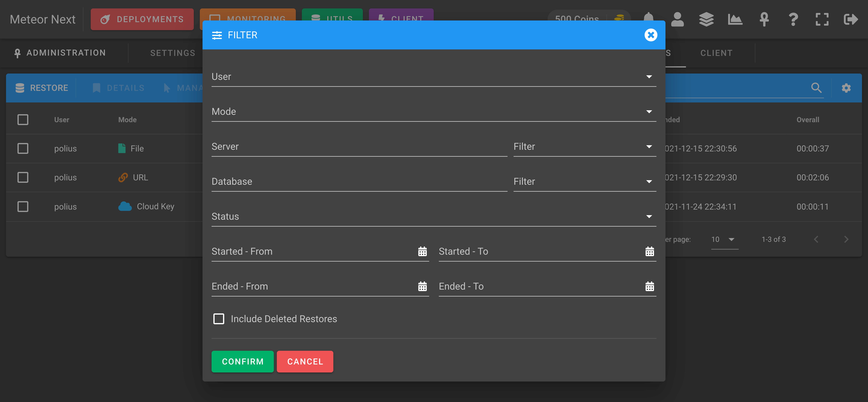This screenshot has height=402, width=868.
Task: Cancel the filter dialog
Action: pos(305,362)
